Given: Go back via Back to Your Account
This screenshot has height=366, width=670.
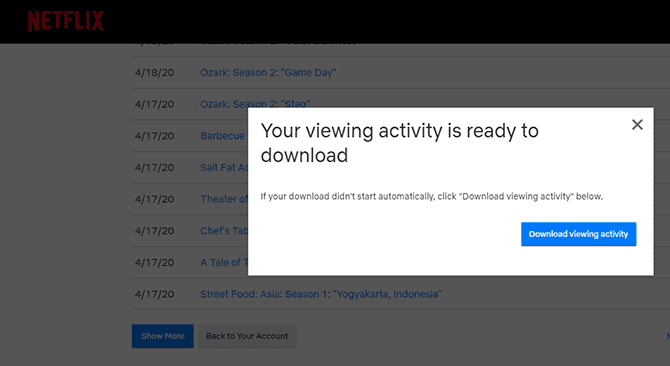Looking at the screenshot, I should point(247,336).
